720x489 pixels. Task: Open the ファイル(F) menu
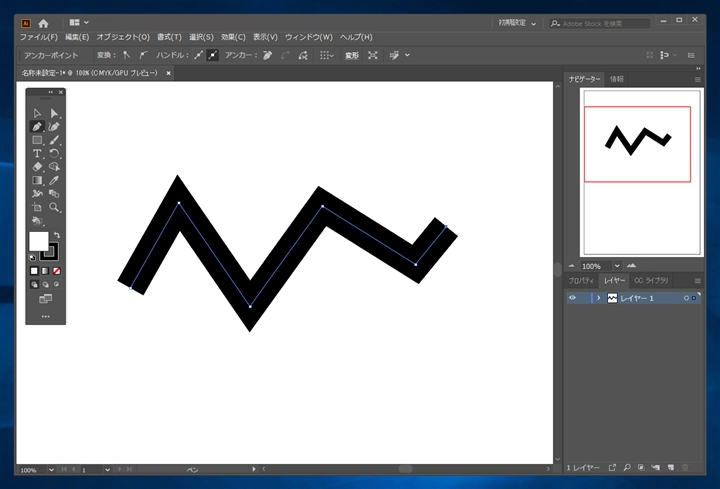[39, 37]
